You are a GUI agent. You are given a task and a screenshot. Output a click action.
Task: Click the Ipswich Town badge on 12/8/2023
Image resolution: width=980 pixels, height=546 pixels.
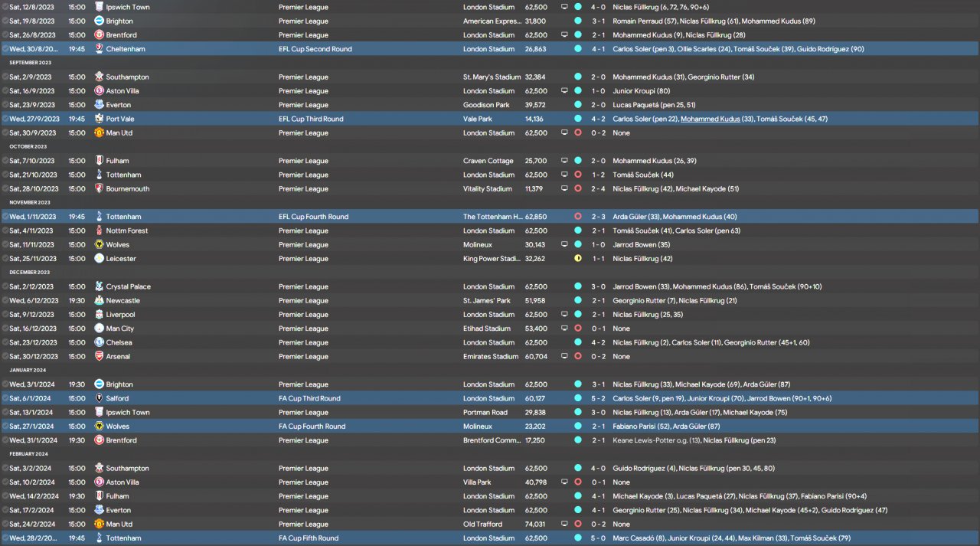[100, 7]
